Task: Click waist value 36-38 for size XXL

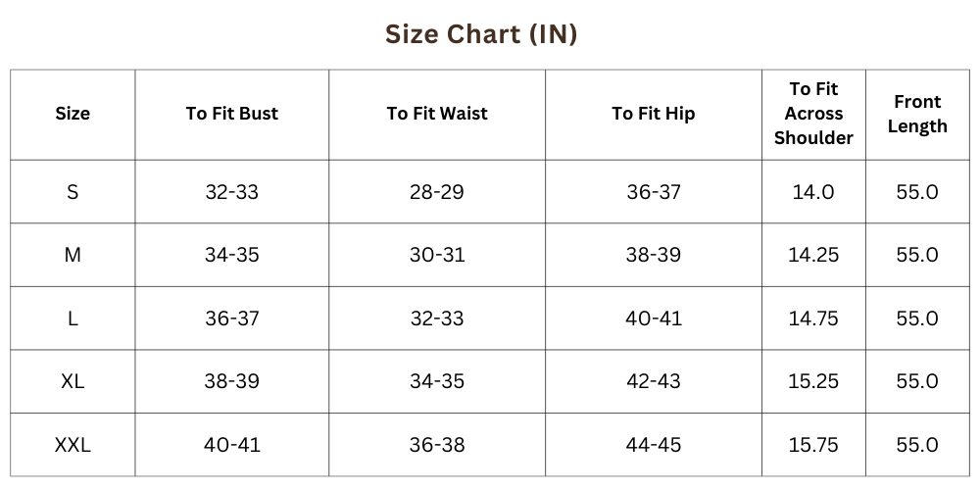Action: pyautogui.click(x=437, y=445)
